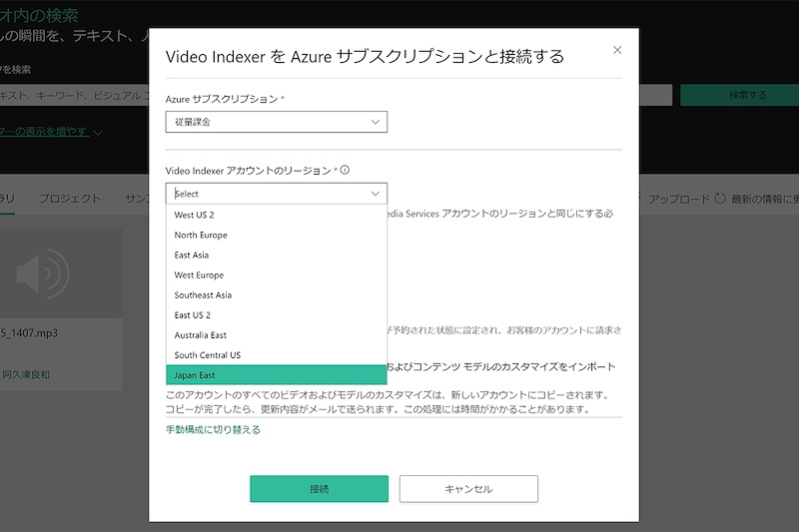The image size is (799, 532).
Task: Click the Video Indexer region Select combo box
Action: pos(277,194)
